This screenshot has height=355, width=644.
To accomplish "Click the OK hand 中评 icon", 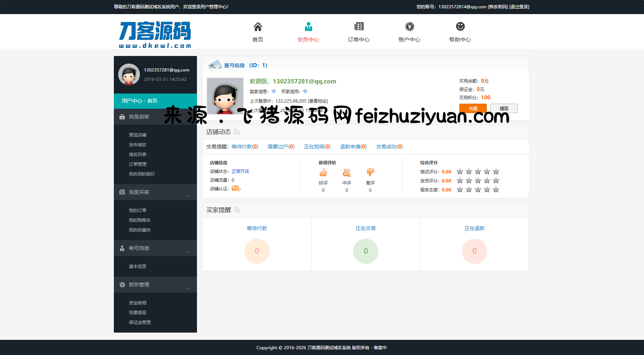I will (x=347, y=173).
